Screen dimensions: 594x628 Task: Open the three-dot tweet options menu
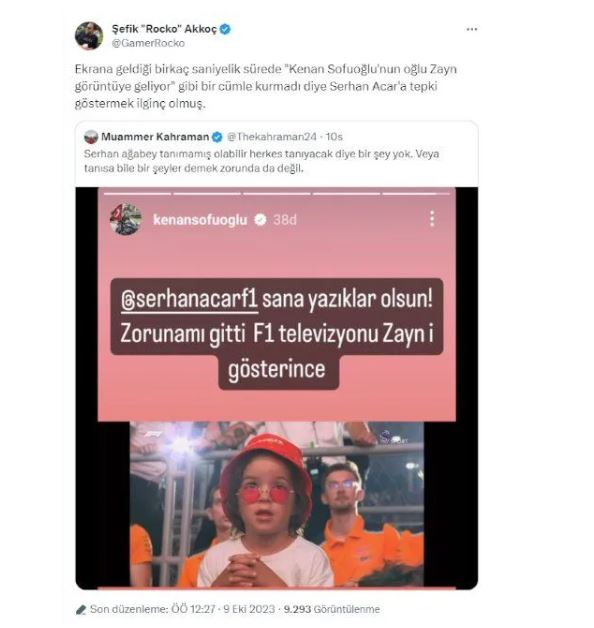coord(471,29)
